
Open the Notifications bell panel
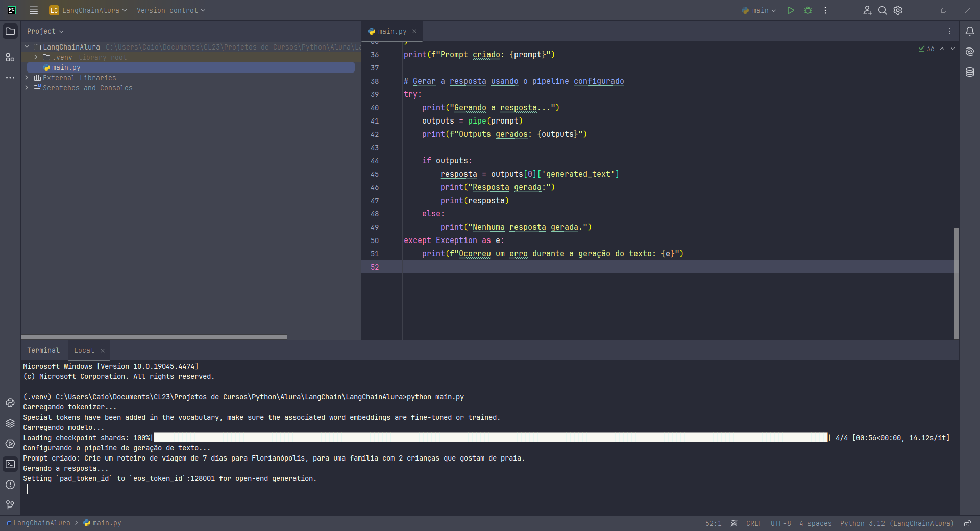click(x=970, y=31)
